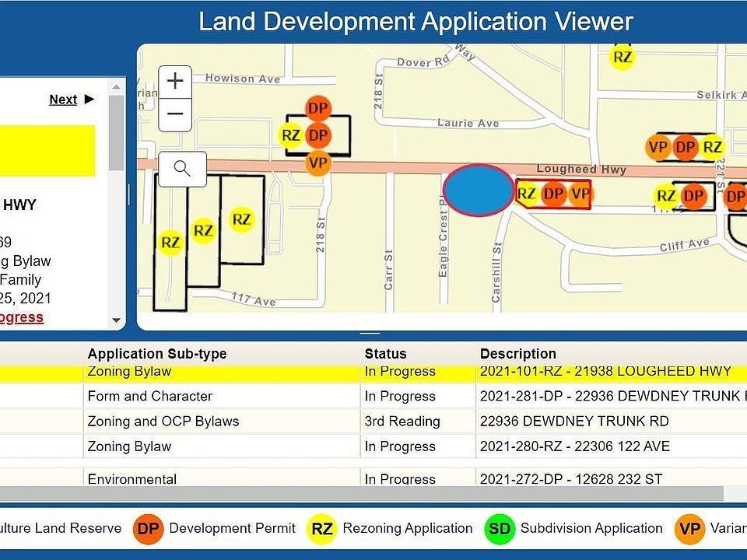Click the DP marker inside the red highlighted parcel
The width and height of the screenshot is (747, 560).
click(553, 194)
